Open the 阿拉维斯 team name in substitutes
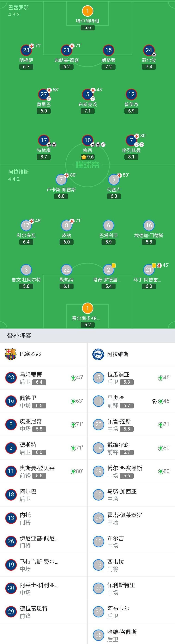Image resolution: width=175 pixels, height=644 pixels. pyautogui.click(x=118, y=354)
